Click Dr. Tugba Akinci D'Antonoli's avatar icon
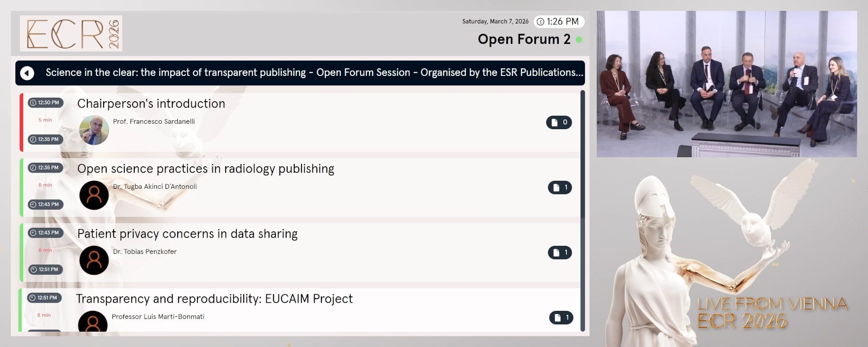This screenshot has width=868, height=347. point(94,195)
